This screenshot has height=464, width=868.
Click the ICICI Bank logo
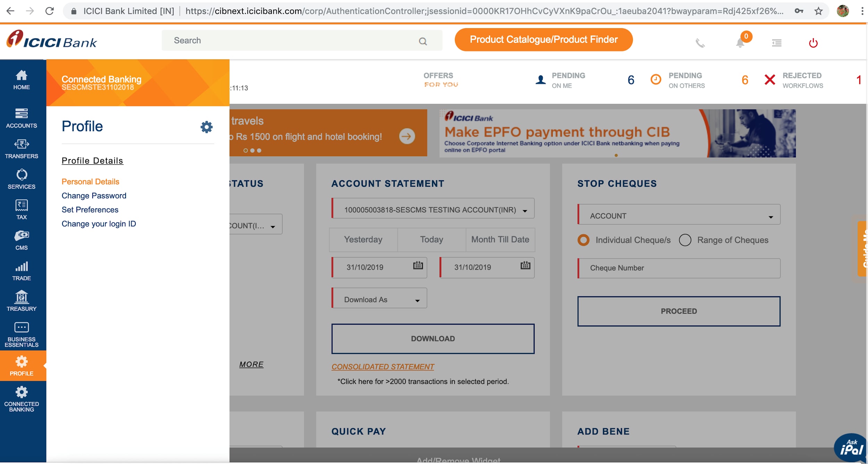(x=51, y=39)
